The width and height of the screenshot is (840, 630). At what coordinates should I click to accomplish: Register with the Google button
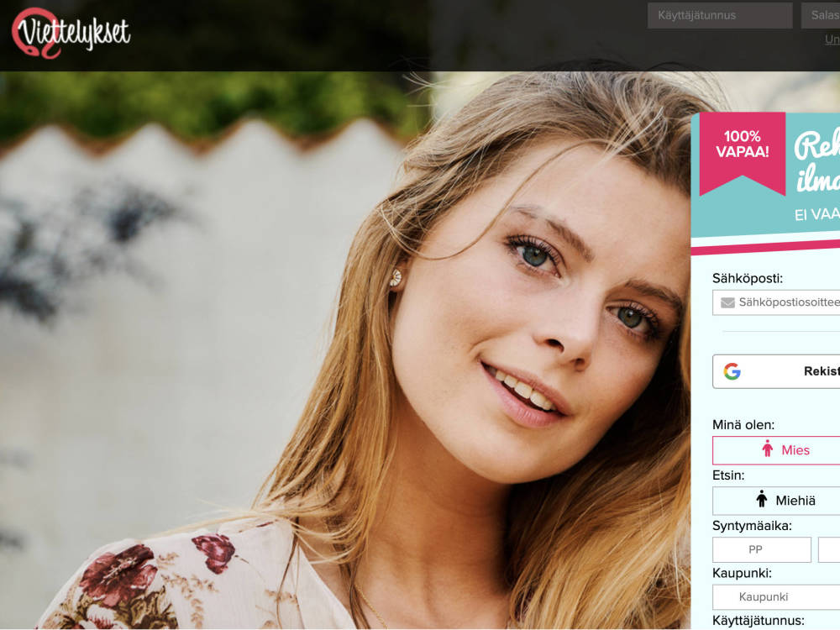tap(776, 371)
